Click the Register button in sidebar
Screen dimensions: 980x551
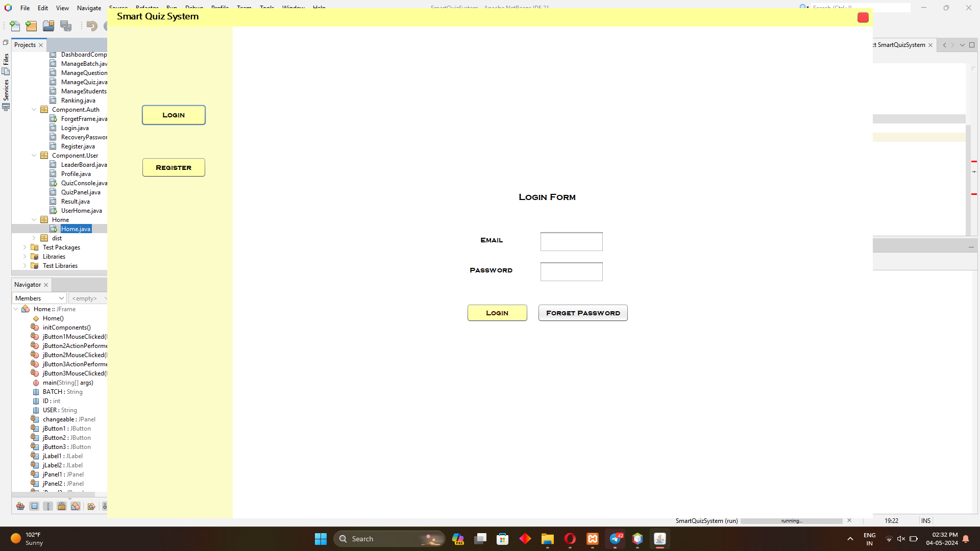pos(174,167)
